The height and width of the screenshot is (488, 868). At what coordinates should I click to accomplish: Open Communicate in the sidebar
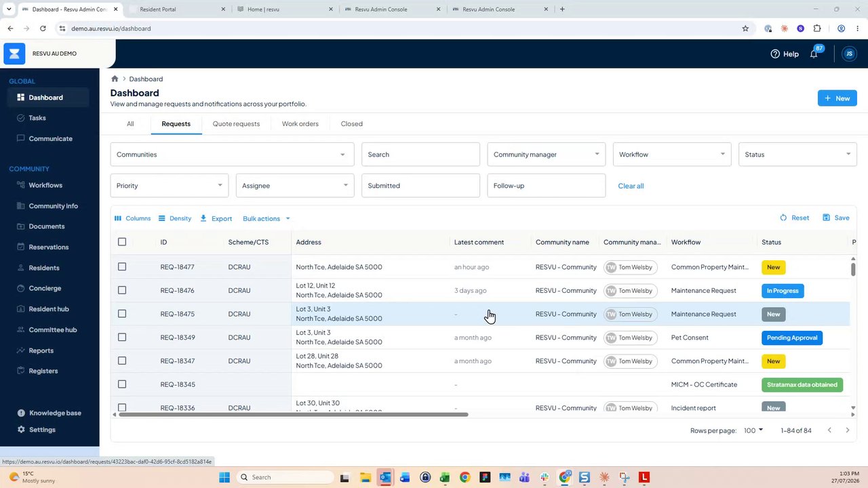(50, 138)
